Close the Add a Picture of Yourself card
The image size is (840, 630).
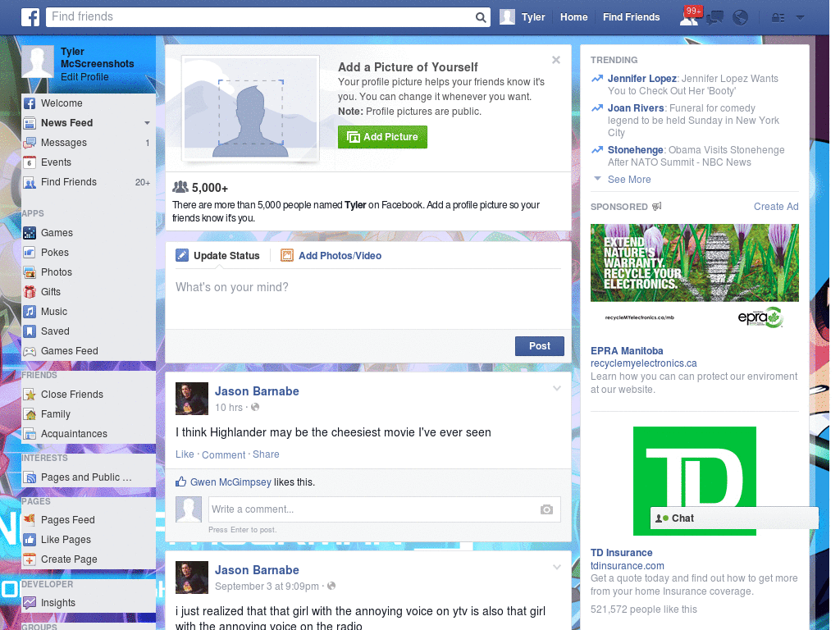click(556, 60)
